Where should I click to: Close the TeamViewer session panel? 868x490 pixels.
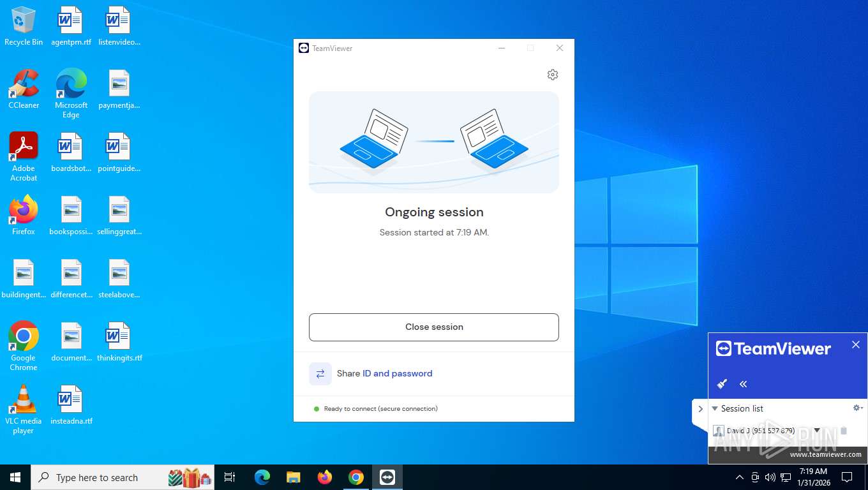pyautogui.click(x=856, y=345)
